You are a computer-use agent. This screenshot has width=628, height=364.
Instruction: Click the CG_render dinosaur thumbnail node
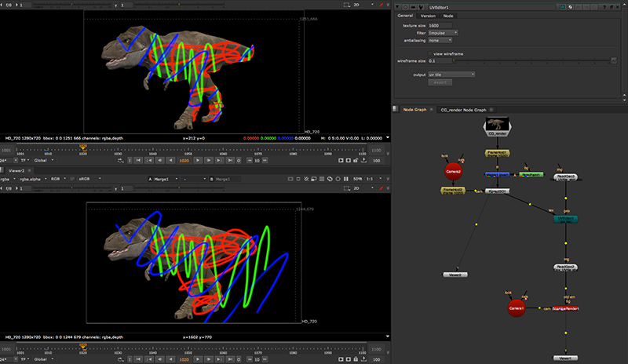point(498,124)
